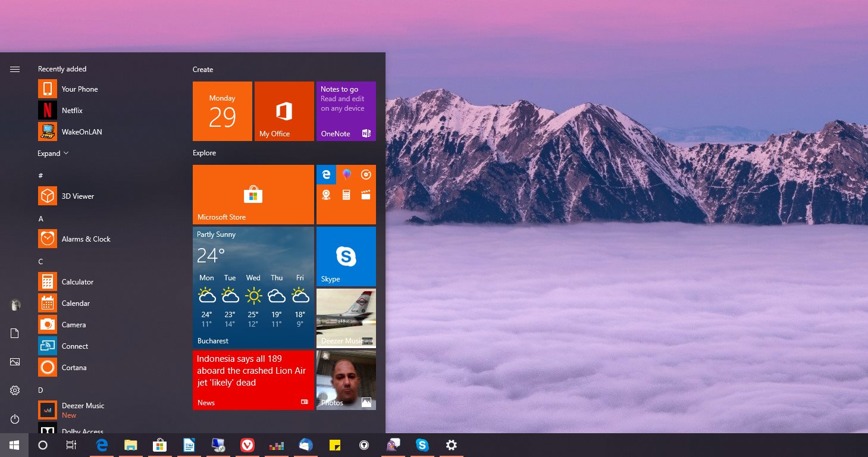Open File Explorer from the taskbar
The image size is (868, 457).
pyautogui.click(x=131, y=445)
